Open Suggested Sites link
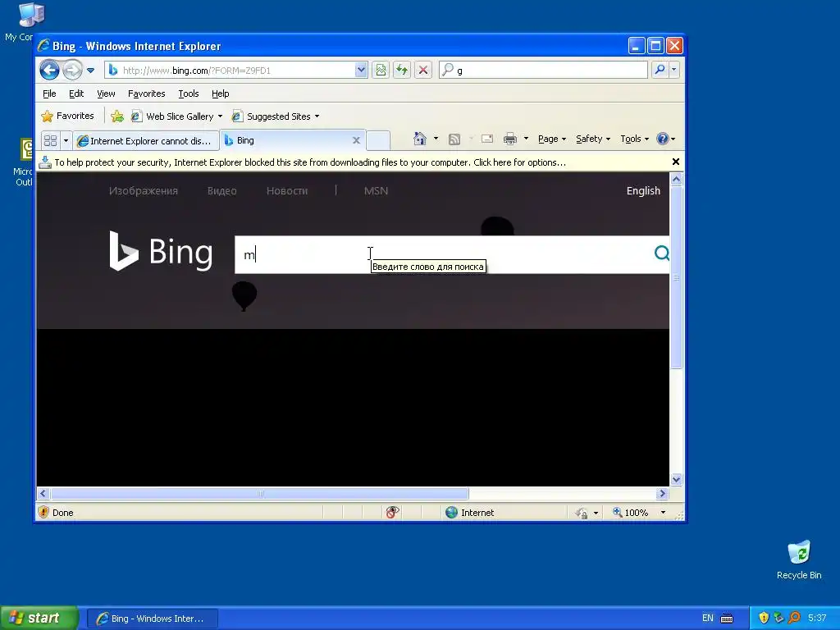The width and height of the screenshot is (840, 630). coord(272,116)
